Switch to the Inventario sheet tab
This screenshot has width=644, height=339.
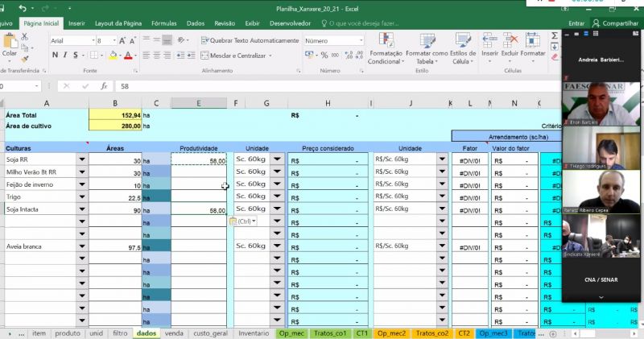(x=254, y=333)
